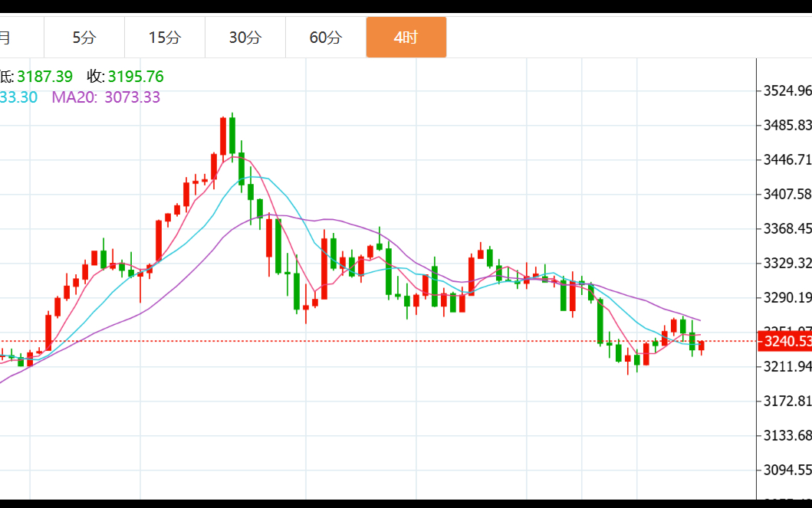Select the MA20 indicator label

(x=74, y=97)
